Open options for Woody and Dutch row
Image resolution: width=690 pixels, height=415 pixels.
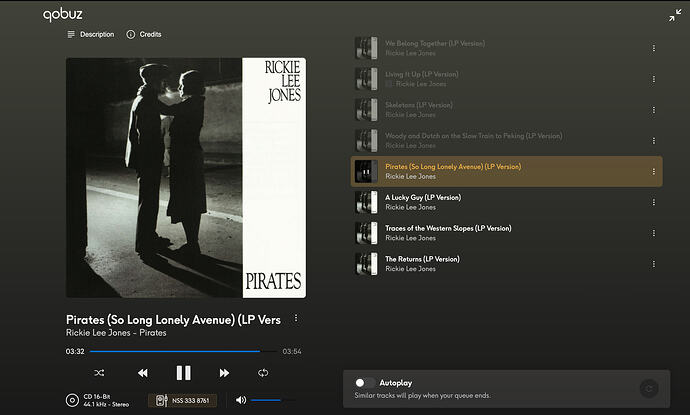click(x=653, y=140)
